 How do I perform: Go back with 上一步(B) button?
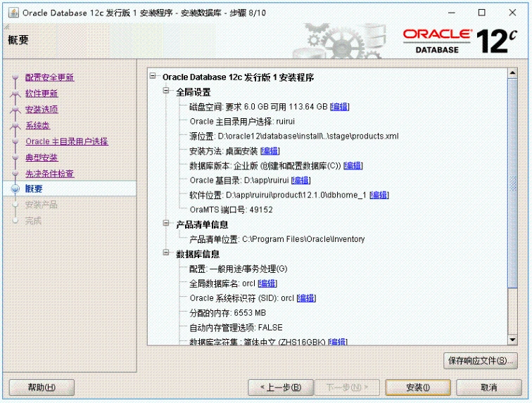click(x=281, y=388)
